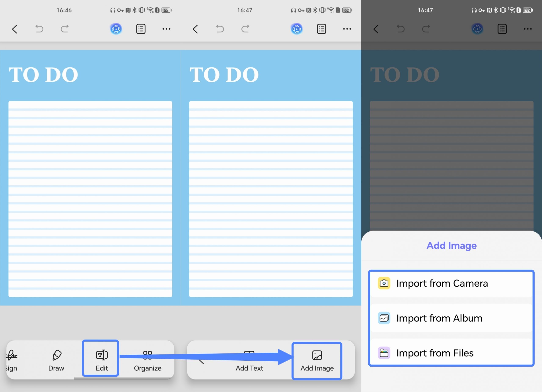Open the blue AI assistant in middle screenshot

point(297,29)
